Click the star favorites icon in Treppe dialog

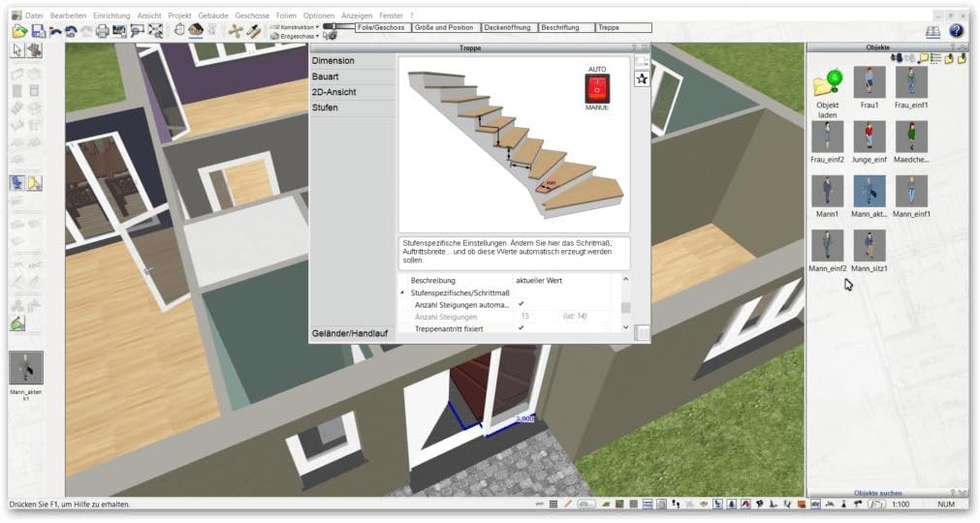click(642, 78)
